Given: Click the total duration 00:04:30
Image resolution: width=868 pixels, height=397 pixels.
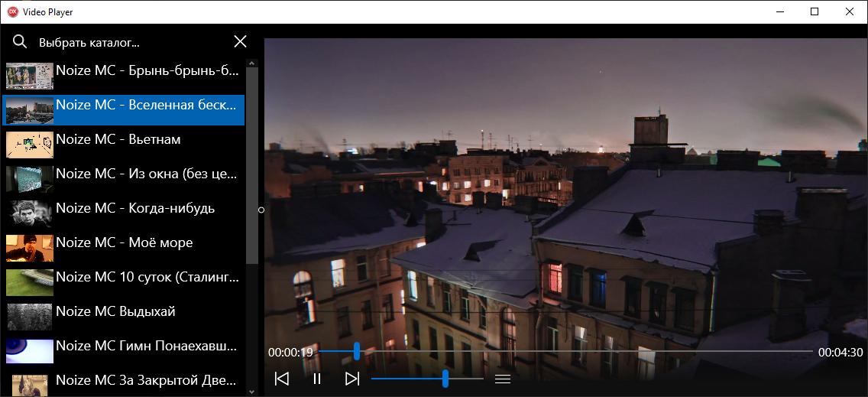Looking at the screenshot, I should point(840,352).
